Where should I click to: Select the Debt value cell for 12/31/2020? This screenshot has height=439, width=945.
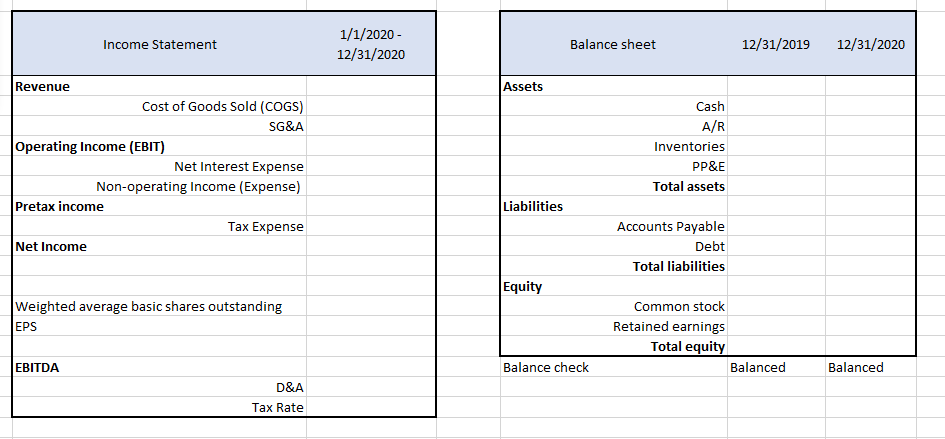(x=871, y=246)
